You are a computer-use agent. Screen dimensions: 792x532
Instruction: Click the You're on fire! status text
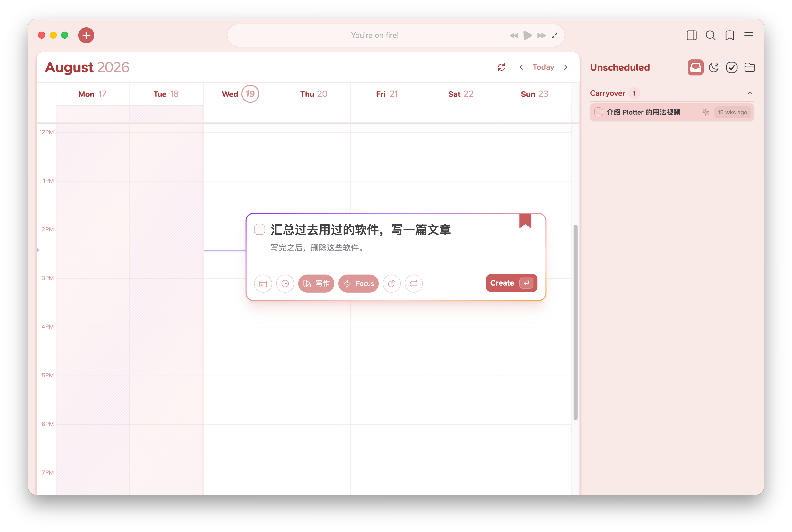click(x=375, y=35)
